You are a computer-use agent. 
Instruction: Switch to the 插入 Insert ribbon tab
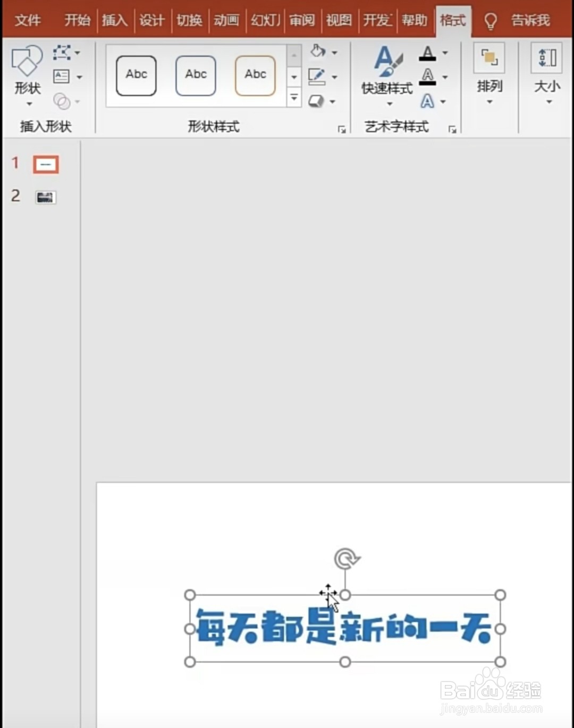pos(114,20)
